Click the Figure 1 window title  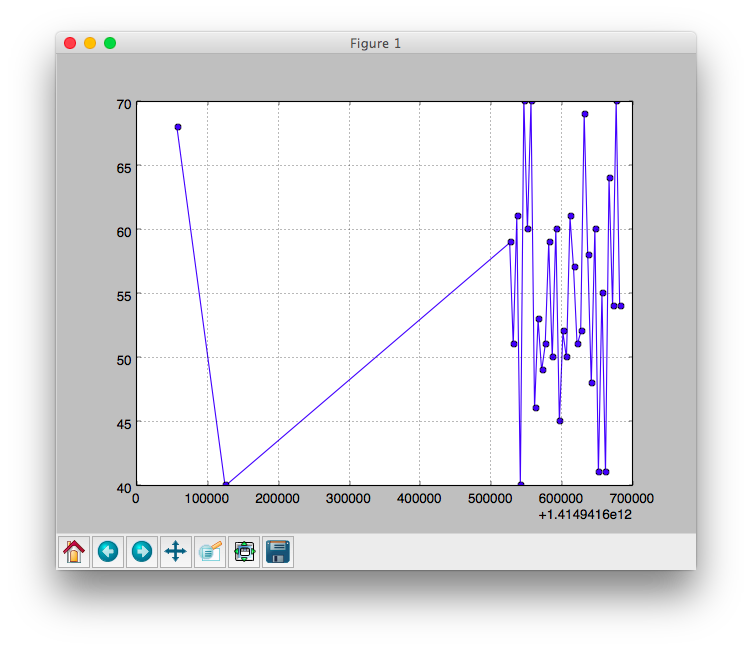coord(375,44)
